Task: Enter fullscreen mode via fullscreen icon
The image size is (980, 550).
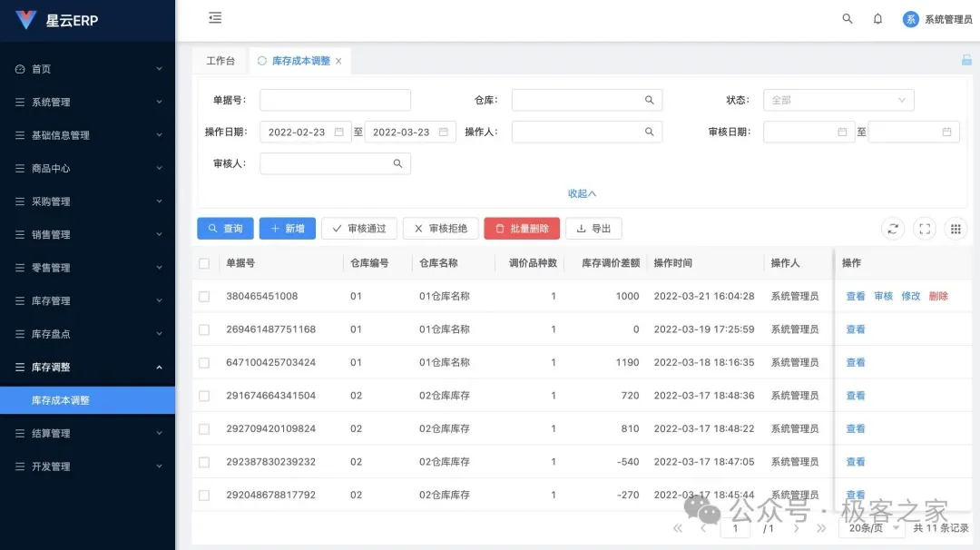Action: 924,229
